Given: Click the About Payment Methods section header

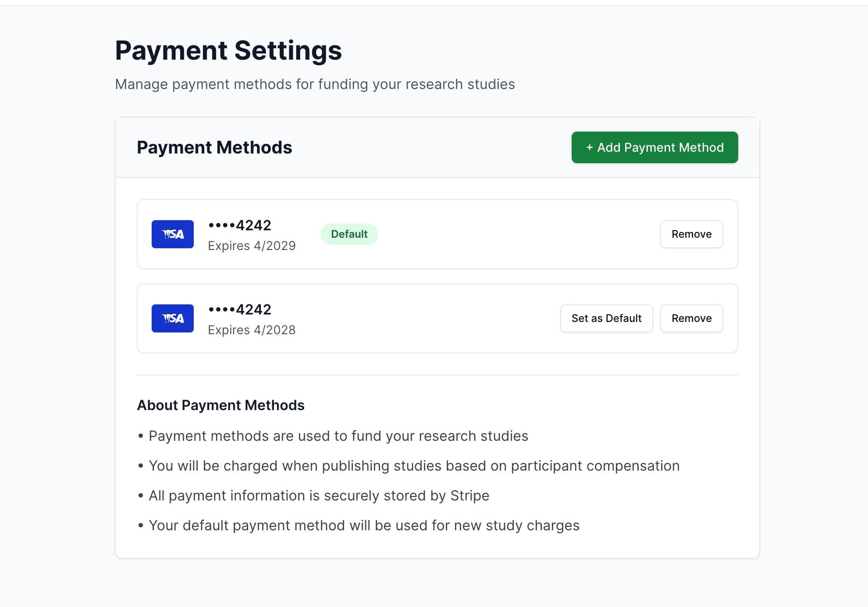Looking at the screenshot, I should point(221,405).
